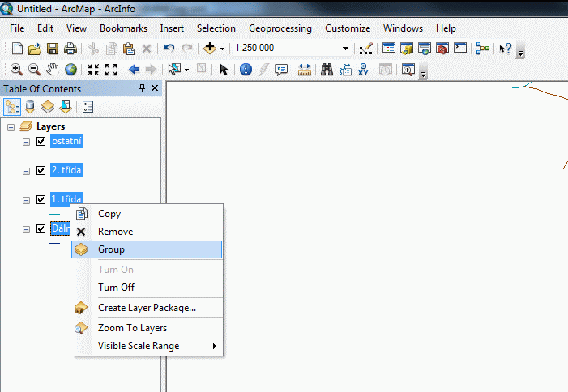Choose Group from context menu
The width and height of the screenshot is (568, 392).
click(147, 249)
